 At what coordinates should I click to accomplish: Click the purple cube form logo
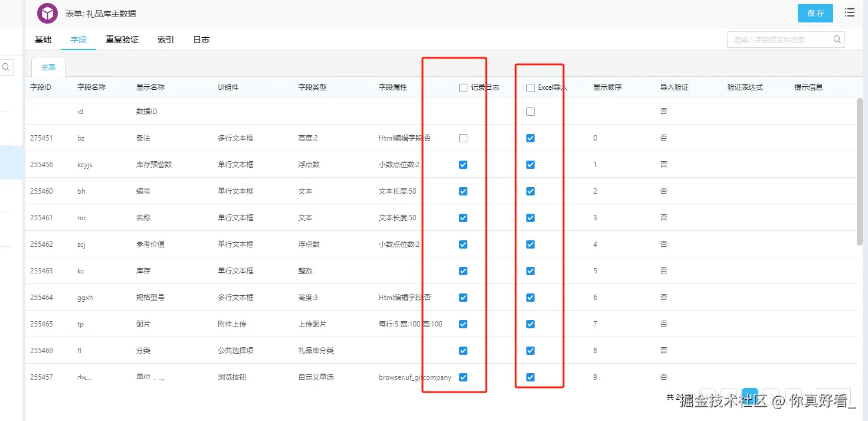(x=47, y=13)
